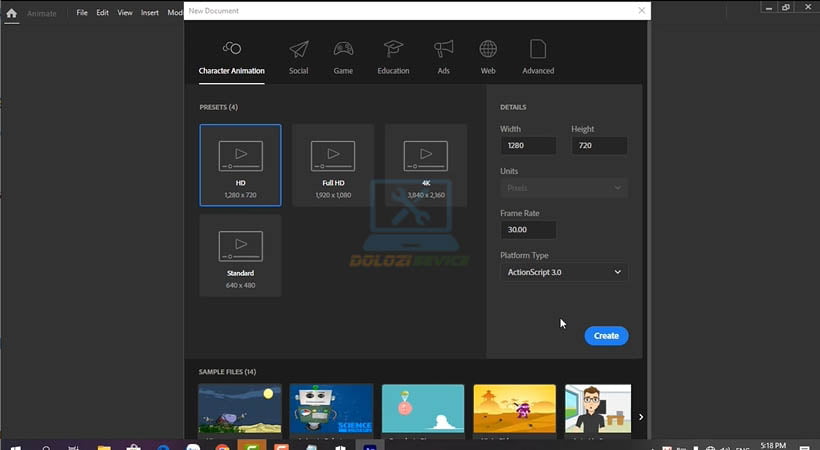Screen dimensions: 820x450
Task: Open the Units dropdown
Action: click(x=564, y=188)
